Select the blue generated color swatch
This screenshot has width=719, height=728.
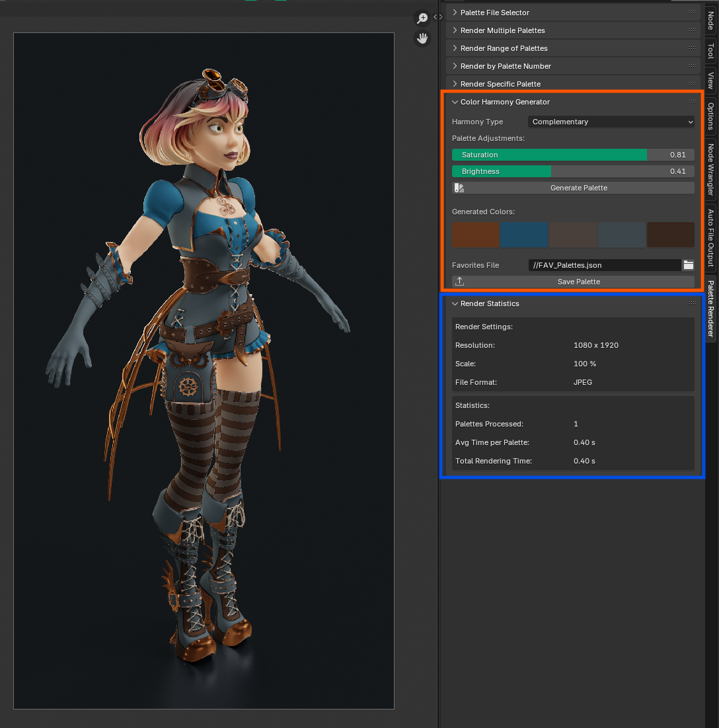coord(524,234)
